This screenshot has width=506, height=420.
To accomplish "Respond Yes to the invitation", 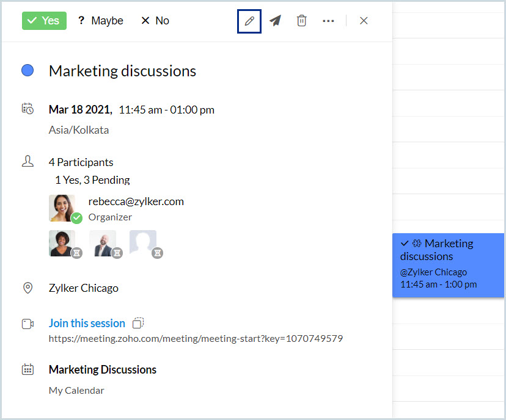I will (x=44, y=21).
